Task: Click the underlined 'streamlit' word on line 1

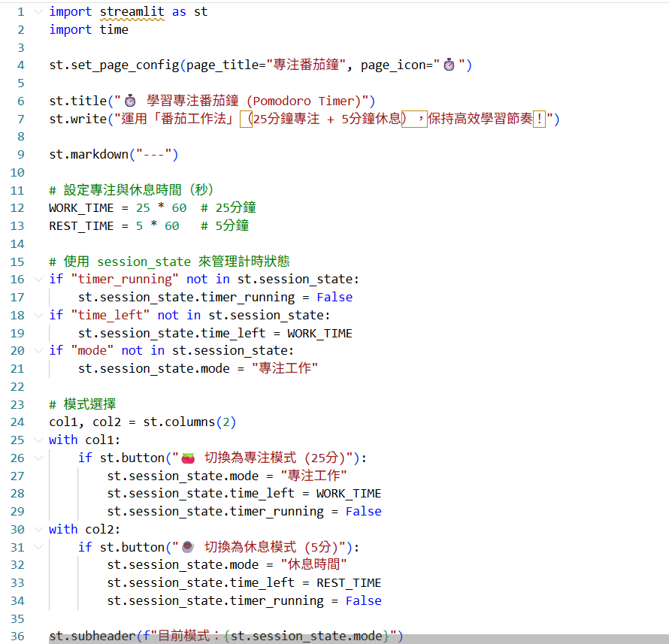Action: [132, 12]
